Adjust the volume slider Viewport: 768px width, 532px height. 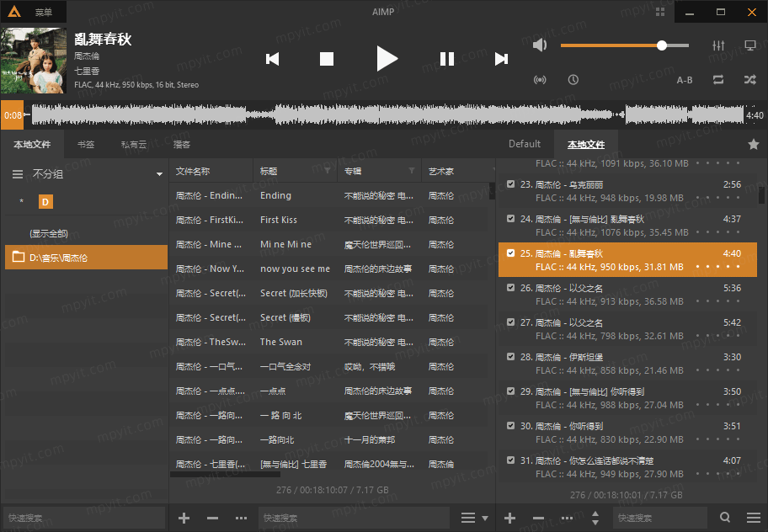pyautogui.click(x=625, y=45)
